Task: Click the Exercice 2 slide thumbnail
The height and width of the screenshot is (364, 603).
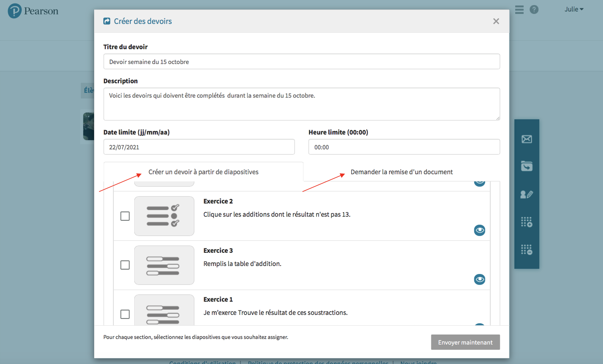Action: click(164, 216)
